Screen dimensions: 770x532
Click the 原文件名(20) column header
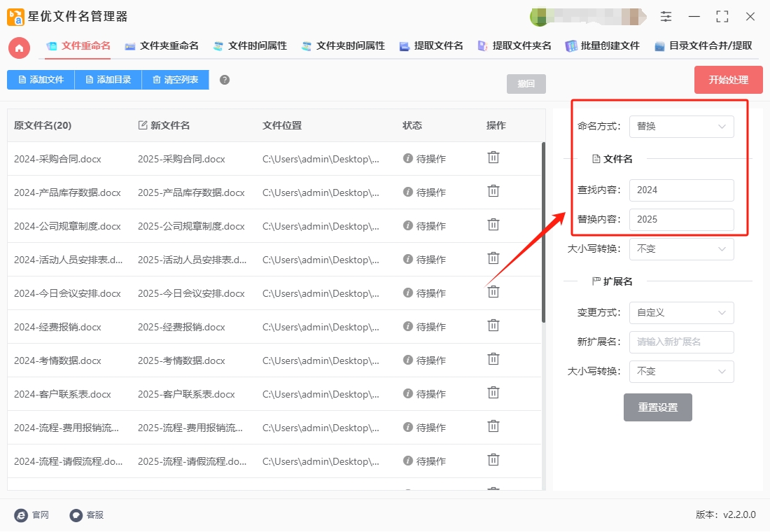click(x=43, y=125)
